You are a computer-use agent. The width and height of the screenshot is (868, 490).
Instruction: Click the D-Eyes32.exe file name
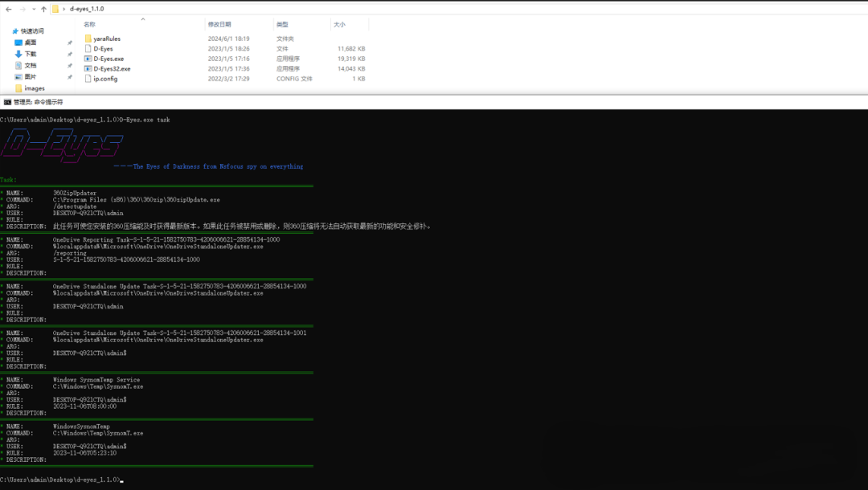(112, 68)
